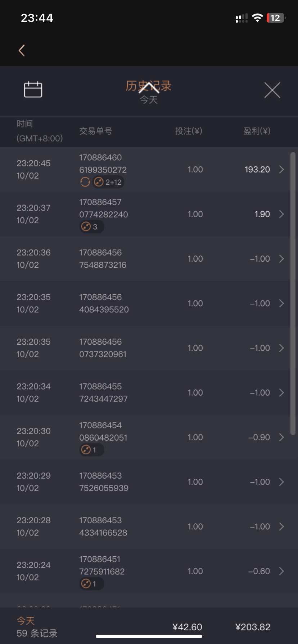Tap the 2+12 free-spin badge
The image size is (298, 644).
coord(109,182)
